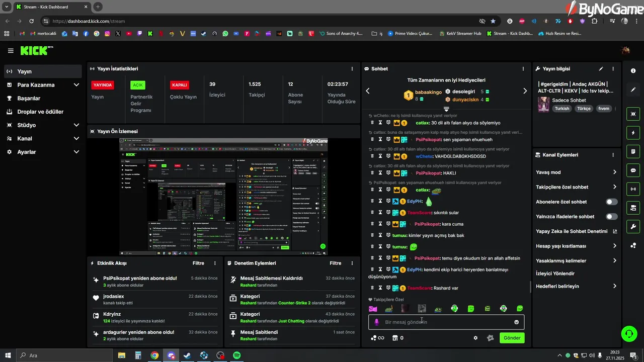Click Filtre in Denetim Eylemleri panel
Screen dimensions: 644x362
[336, 263]
